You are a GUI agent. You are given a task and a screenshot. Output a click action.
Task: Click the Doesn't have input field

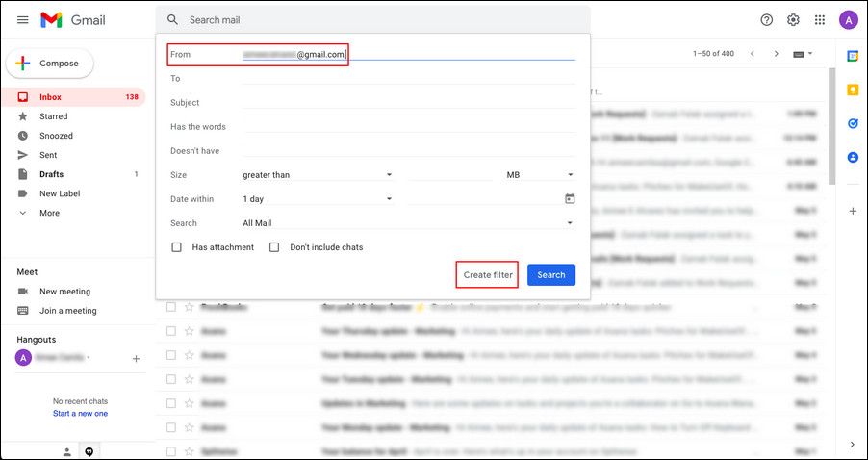tap(409, 150)
